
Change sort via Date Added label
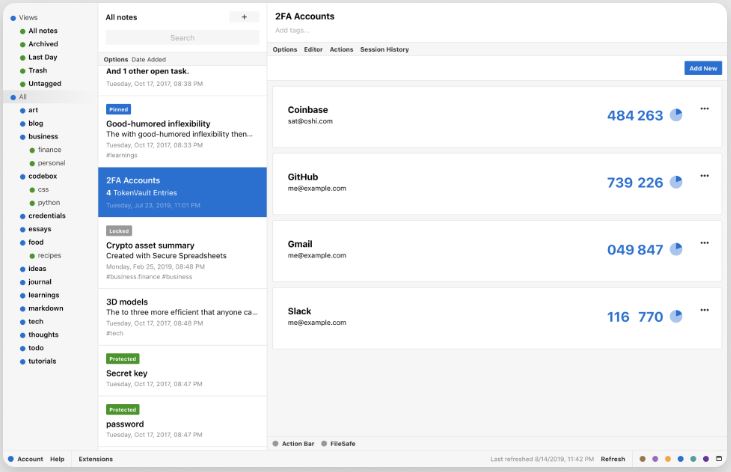(x=149, y=59)
